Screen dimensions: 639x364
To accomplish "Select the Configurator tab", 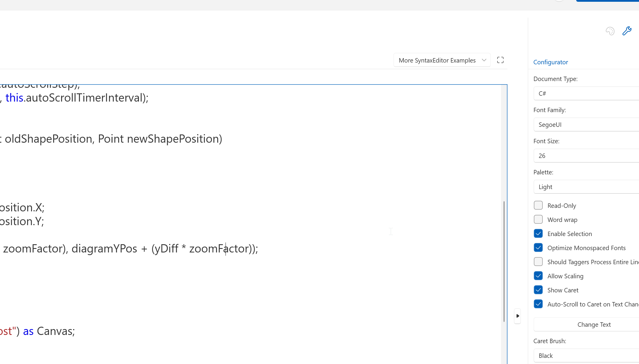I will 550,62.
